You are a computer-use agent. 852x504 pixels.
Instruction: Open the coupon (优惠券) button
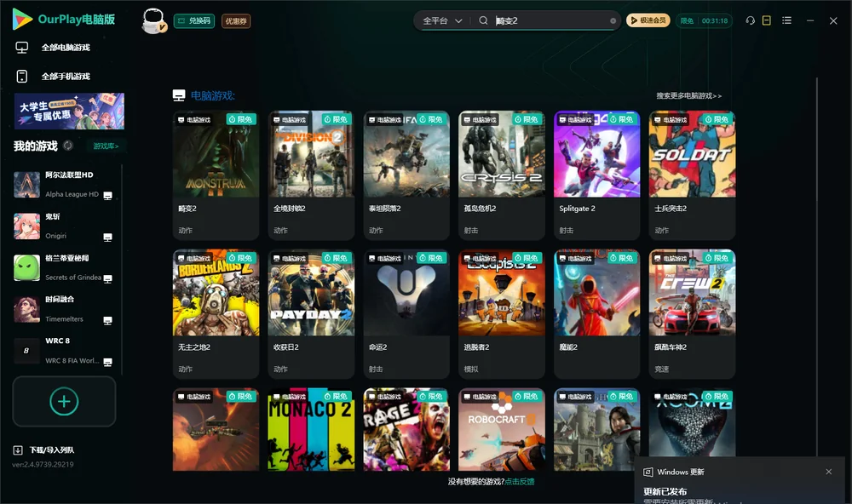(236, 20)
